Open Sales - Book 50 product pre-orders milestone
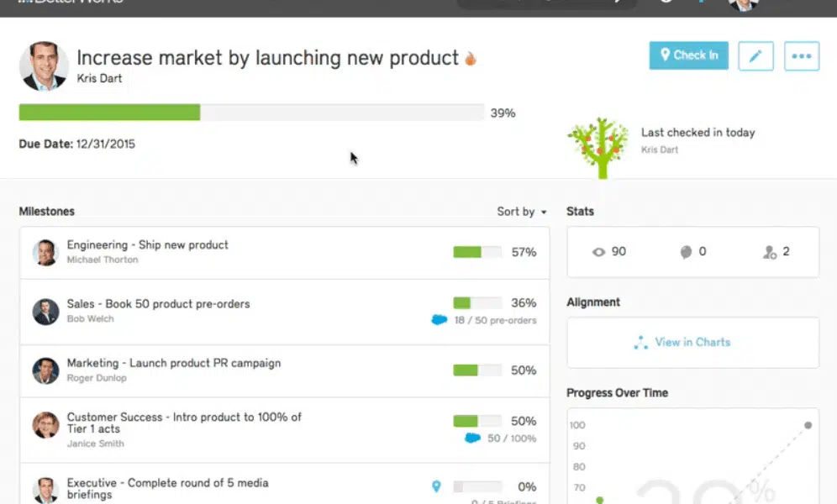Image resolution: width=837 pixels, height=504 pixels. [x=158, y=304]
